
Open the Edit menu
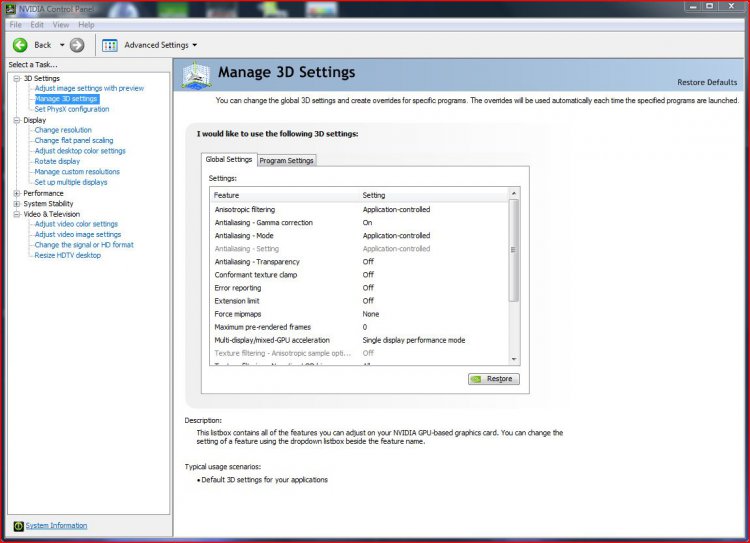[x=37, y=24]
